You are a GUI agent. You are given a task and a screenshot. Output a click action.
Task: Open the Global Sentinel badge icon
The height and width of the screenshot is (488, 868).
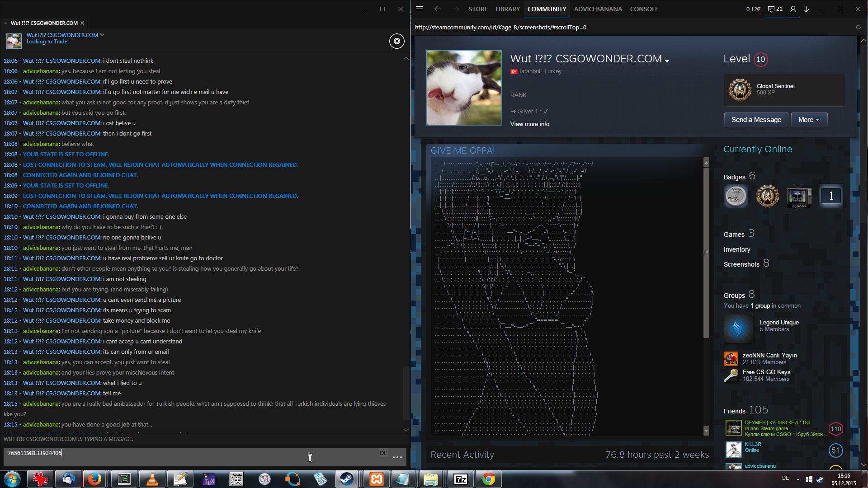(740, 89)
